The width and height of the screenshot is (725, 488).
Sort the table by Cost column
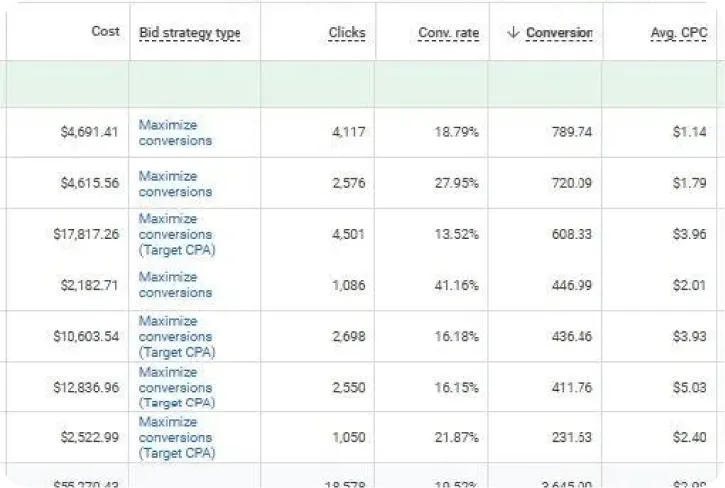tap(105, 31)
